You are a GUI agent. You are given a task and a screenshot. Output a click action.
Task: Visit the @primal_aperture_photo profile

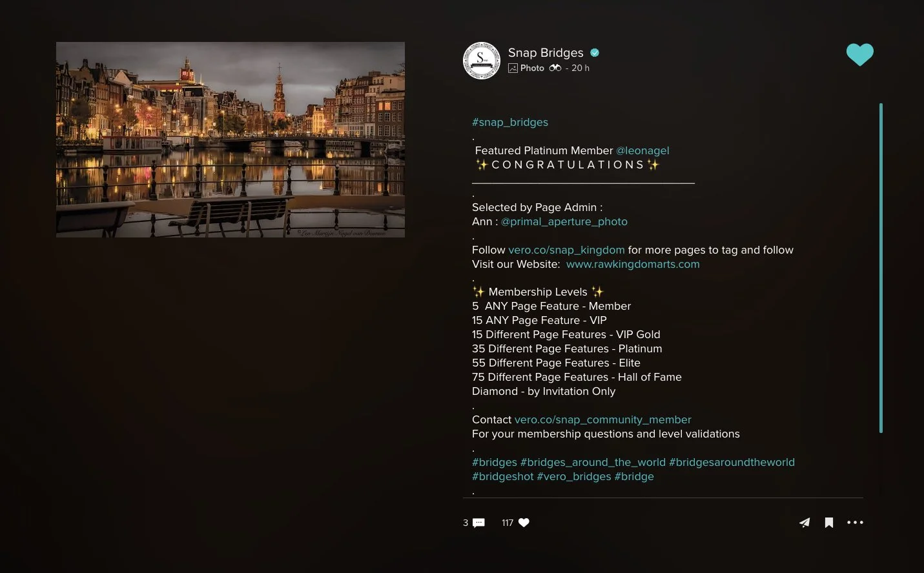(564, 221)
